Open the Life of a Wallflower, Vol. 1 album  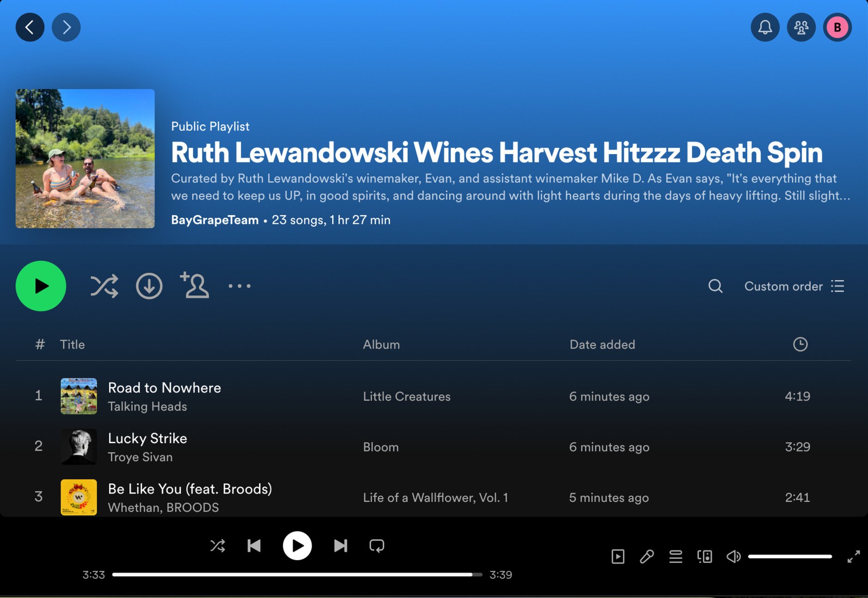tap(436, 498)
